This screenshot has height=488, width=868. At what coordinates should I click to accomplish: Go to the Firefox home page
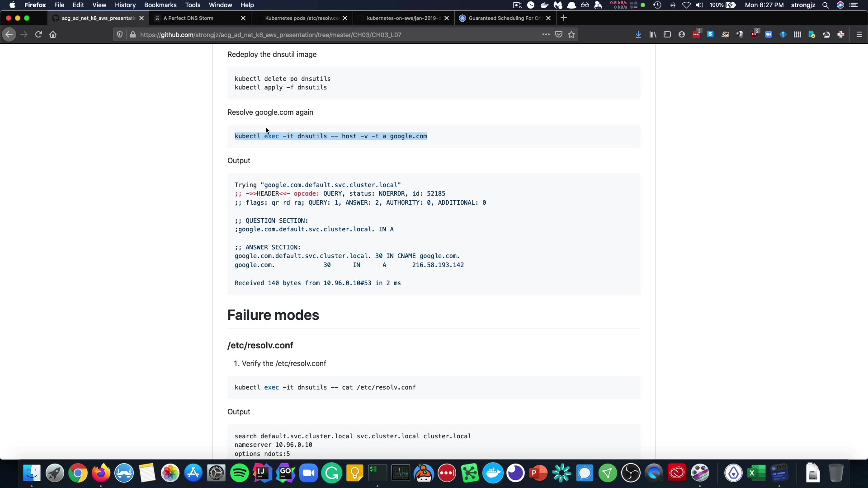coord(53,34)
